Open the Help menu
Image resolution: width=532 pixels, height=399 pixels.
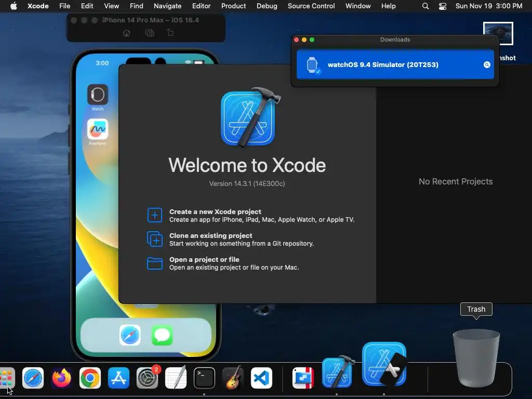point(388,6)
